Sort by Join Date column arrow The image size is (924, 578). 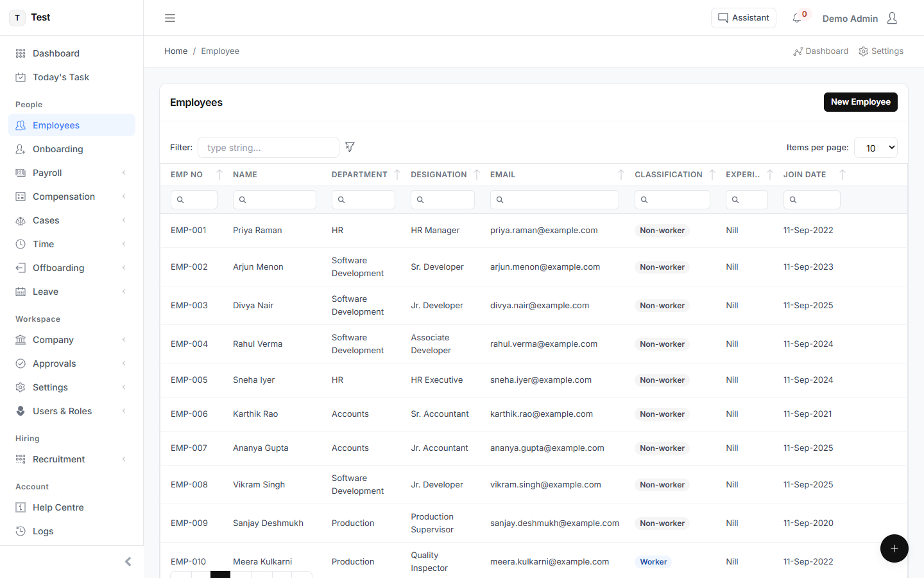pyautogui.click(x=843, y=175)
